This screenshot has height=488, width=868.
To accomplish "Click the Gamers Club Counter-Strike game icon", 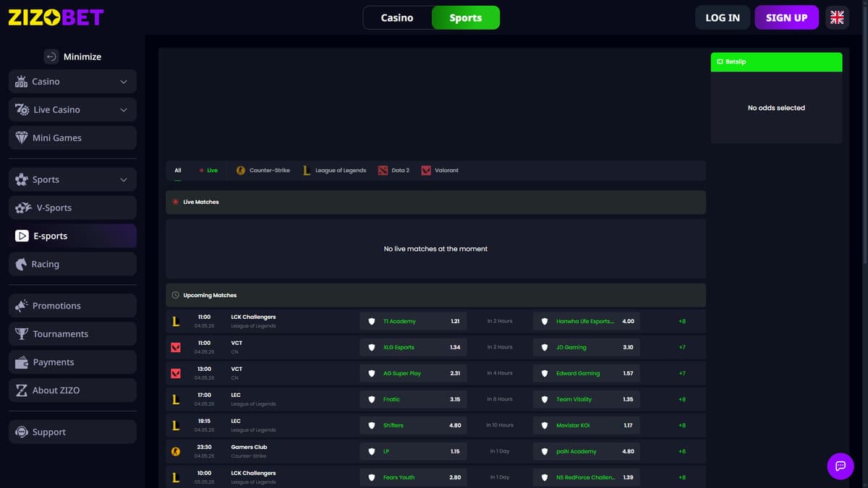I will 175,451.
